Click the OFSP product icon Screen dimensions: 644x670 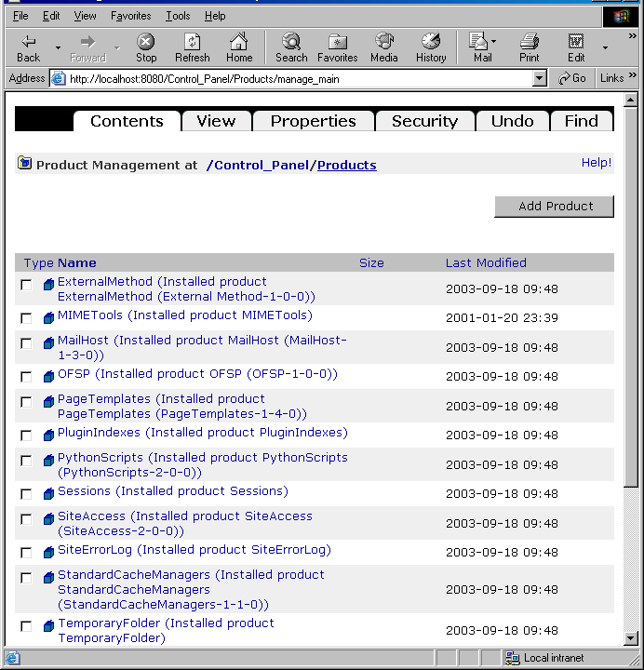click(x=48, y=376)
